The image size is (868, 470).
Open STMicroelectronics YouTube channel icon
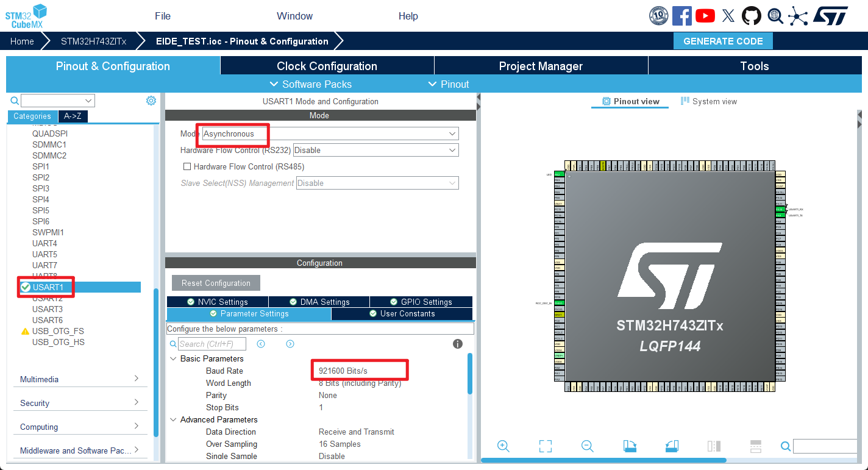(x=705, y=15)
